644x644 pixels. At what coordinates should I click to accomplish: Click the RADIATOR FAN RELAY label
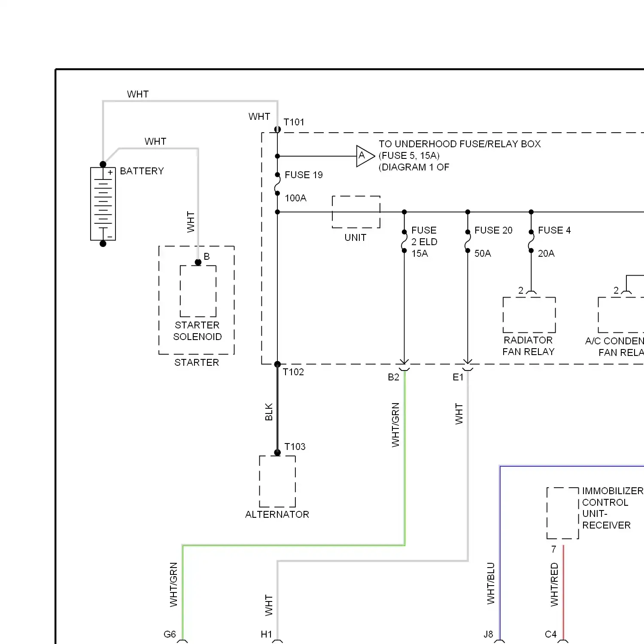click(529, 346)
